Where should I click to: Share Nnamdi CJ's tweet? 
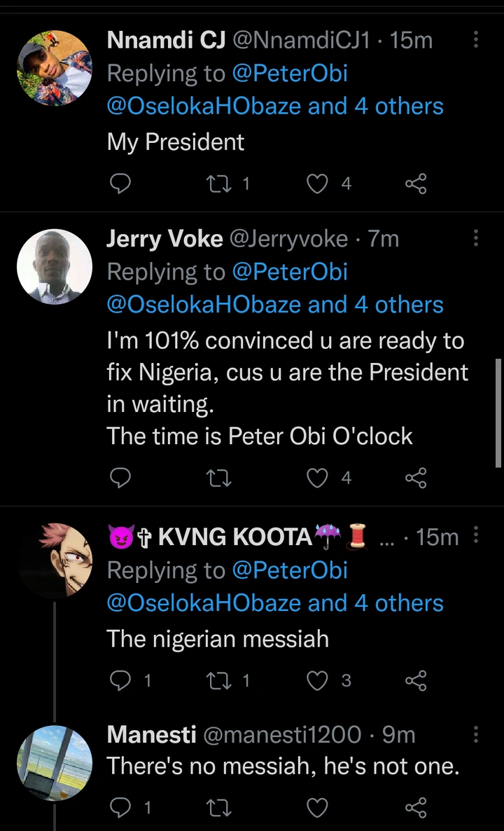coord(416,184)
